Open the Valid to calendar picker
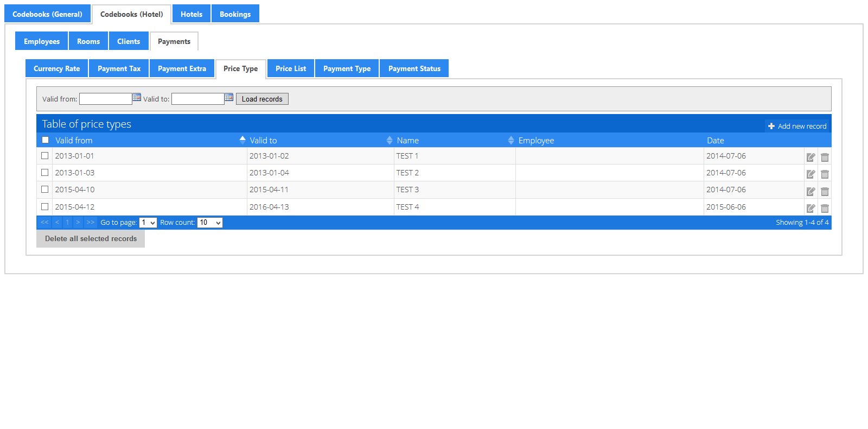This screenshot has height=429, width=868. pos(229,97)
